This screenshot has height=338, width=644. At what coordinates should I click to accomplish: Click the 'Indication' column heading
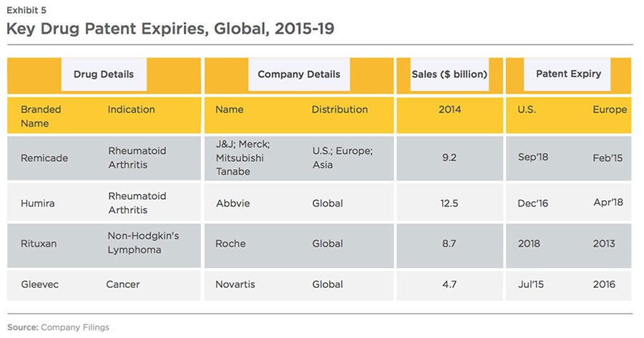pyautogui.click(x=131, y=109)
